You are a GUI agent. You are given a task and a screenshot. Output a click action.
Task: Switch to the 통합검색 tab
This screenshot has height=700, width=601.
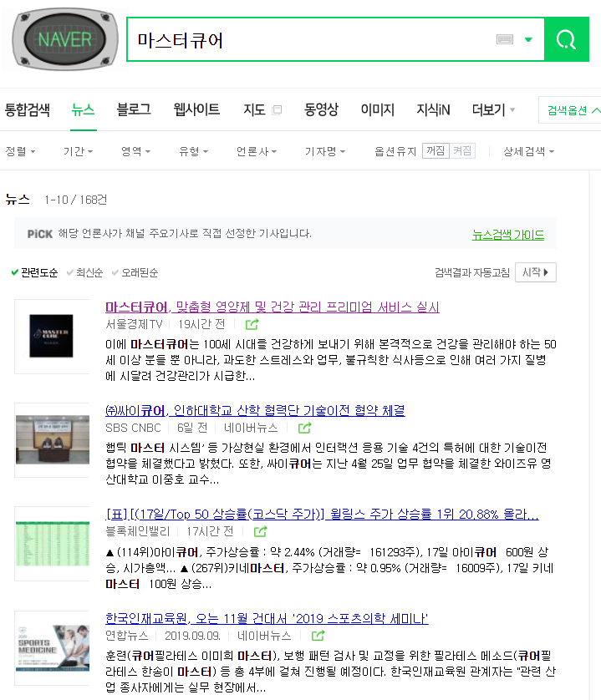point(28,109)
